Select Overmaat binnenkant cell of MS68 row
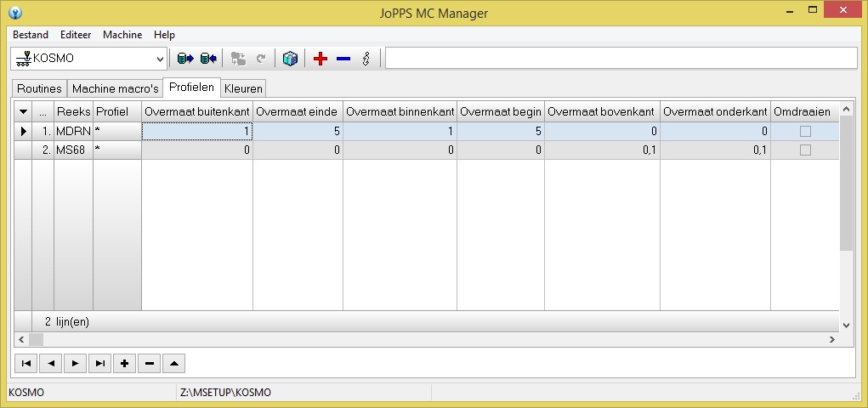868x408 pixels. (400, 150)
